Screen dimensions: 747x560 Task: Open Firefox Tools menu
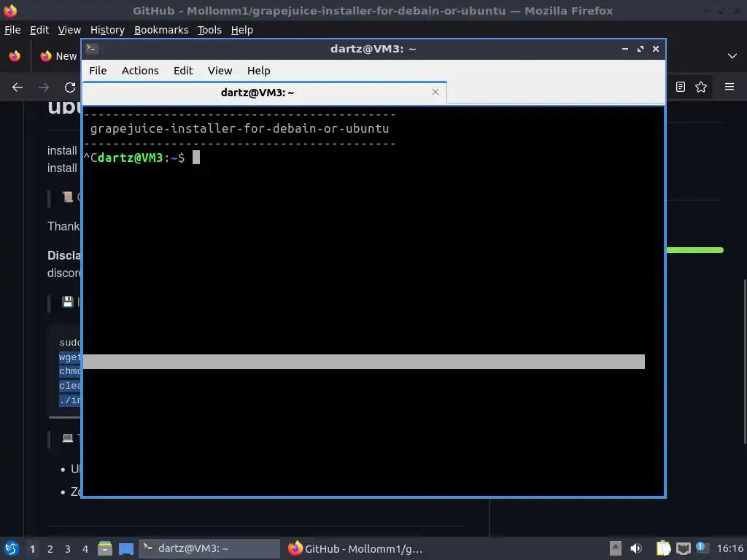click(x=209, y=30)
